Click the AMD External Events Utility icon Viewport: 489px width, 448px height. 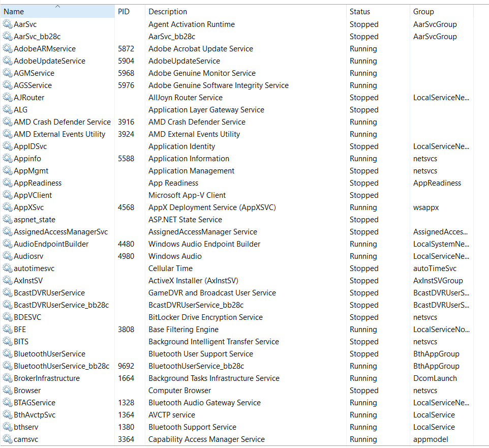point(8,134)
